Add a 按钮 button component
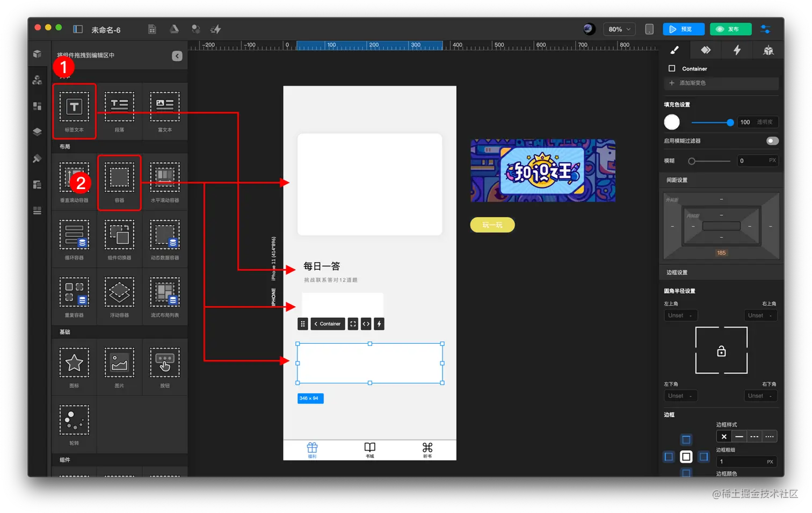This screenshot has width=812, height=513. (165, 367)
